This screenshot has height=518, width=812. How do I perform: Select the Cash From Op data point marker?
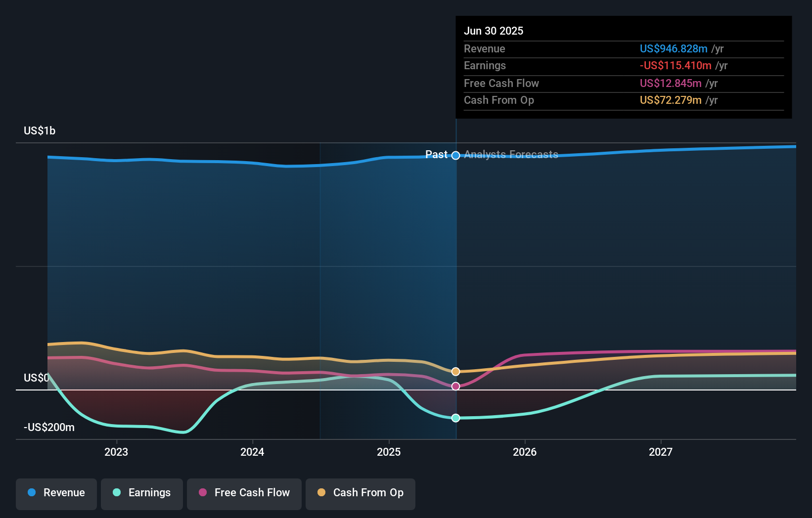[x=455, y=371]
